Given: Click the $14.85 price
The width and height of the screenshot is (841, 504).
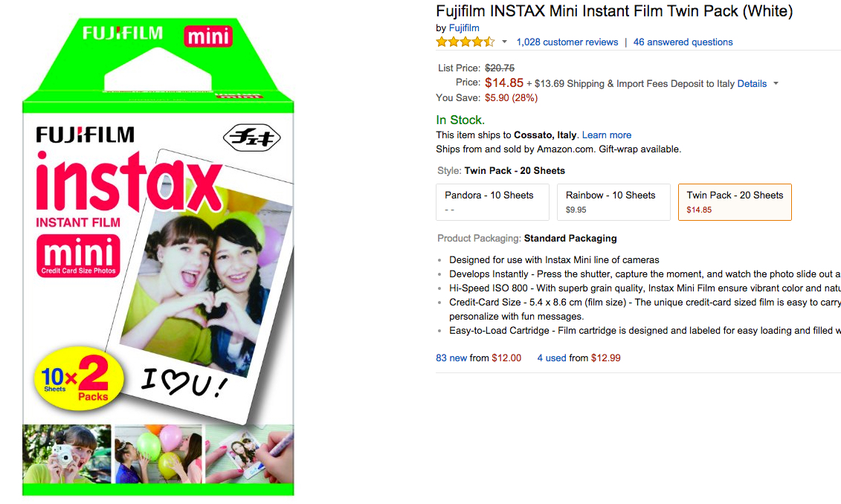Looking at the screenshot, I should [504, 83].
